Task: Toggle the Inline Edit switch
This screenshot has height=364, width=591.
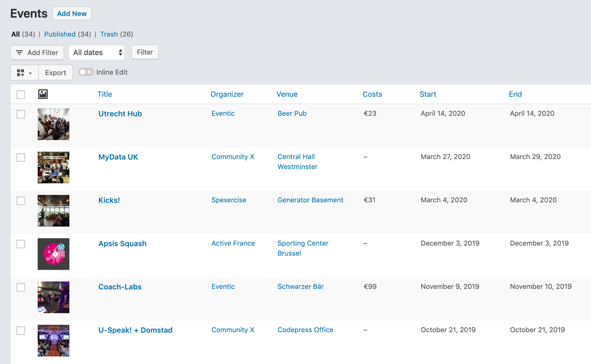Action: 86,72
